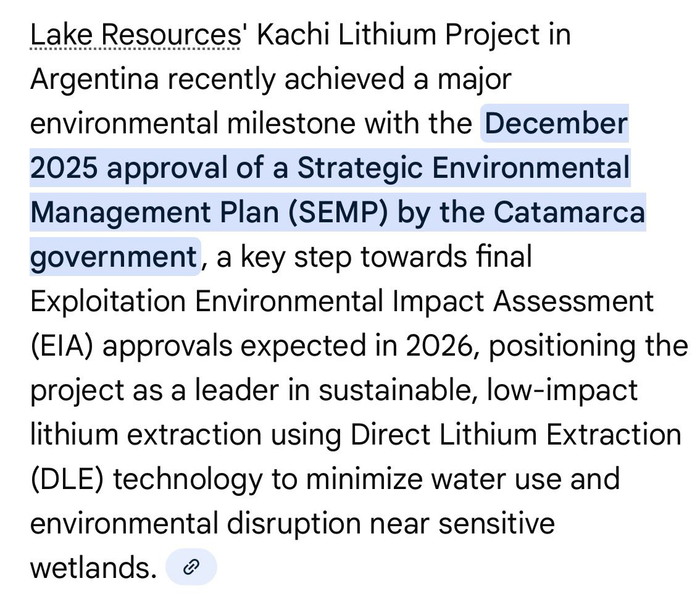Open the source link chain icon
Screen dimensions: 700x594
191,567
